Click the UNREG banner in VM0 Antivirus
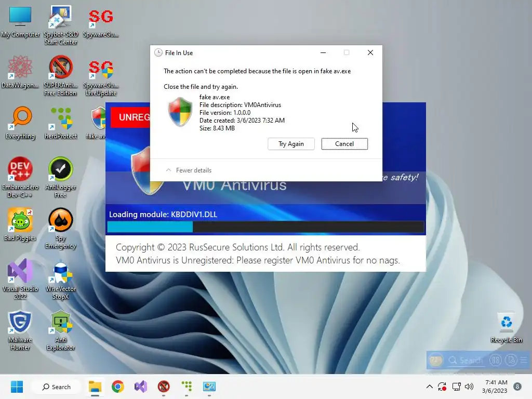 coord(130,117)
